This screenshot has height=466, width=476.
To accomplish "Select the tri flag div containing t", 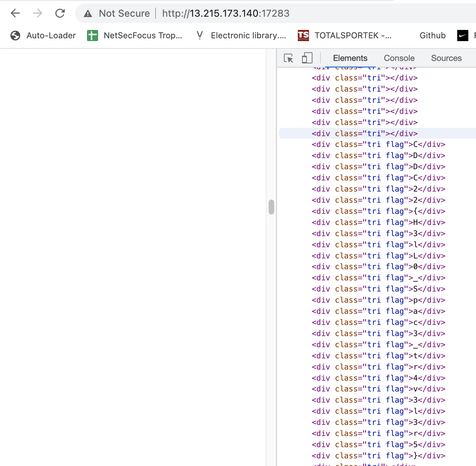I will point(379,356).
